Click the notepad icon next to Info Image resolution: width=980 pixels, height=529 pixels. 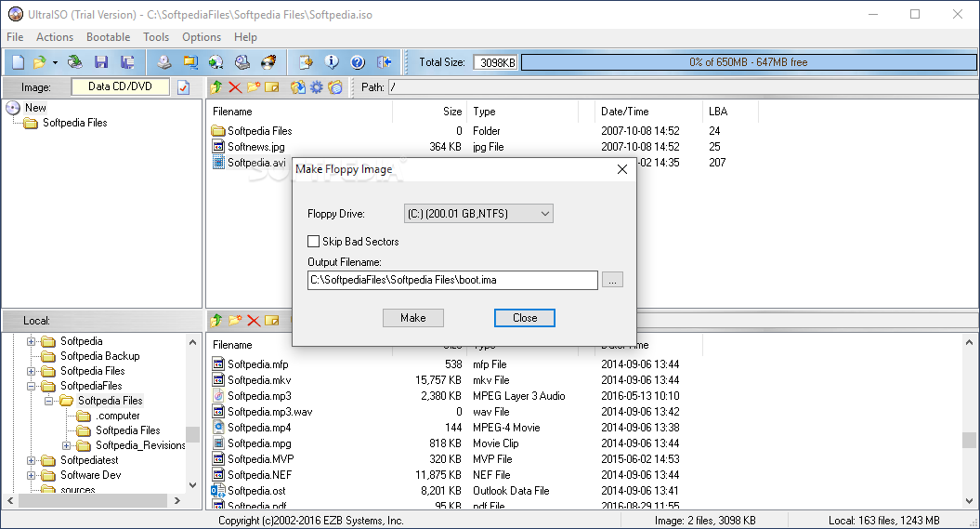(x=306, y=62)
